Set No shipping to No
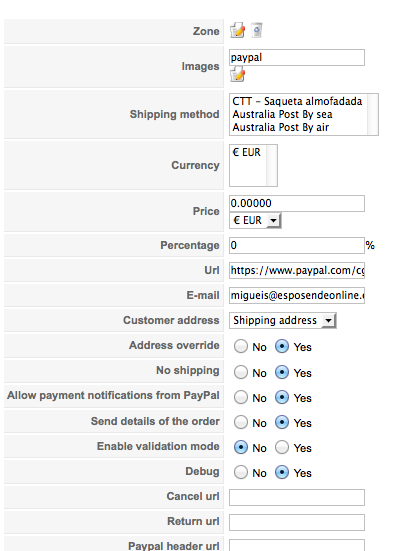Screen dimensions: 396x551 point(241,372)
